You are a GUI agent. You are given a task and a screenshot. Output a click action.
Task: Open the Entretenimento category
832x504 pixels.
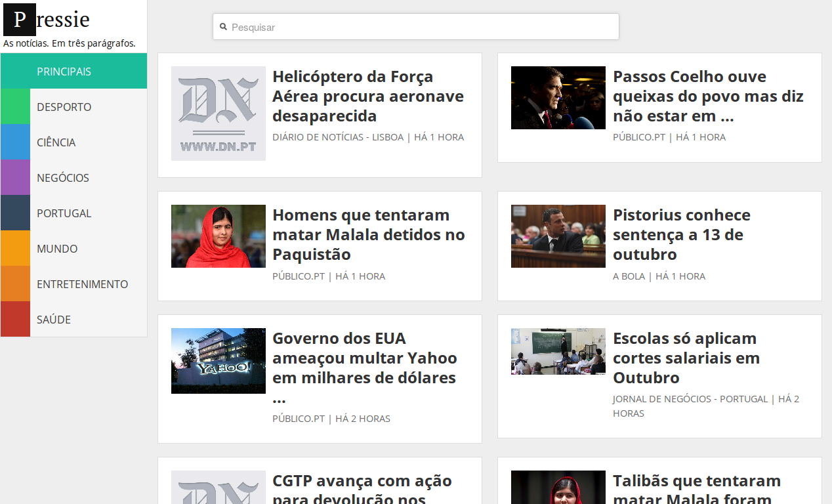[82, 284]
